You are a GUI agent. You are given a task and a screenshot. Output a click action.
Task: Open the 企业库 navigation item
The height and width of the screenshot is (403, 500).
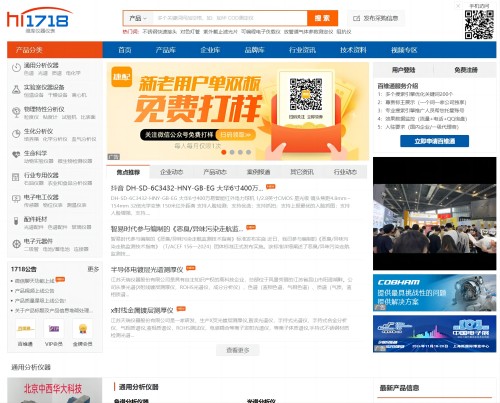pyautogui.click(x=210, y=50)
